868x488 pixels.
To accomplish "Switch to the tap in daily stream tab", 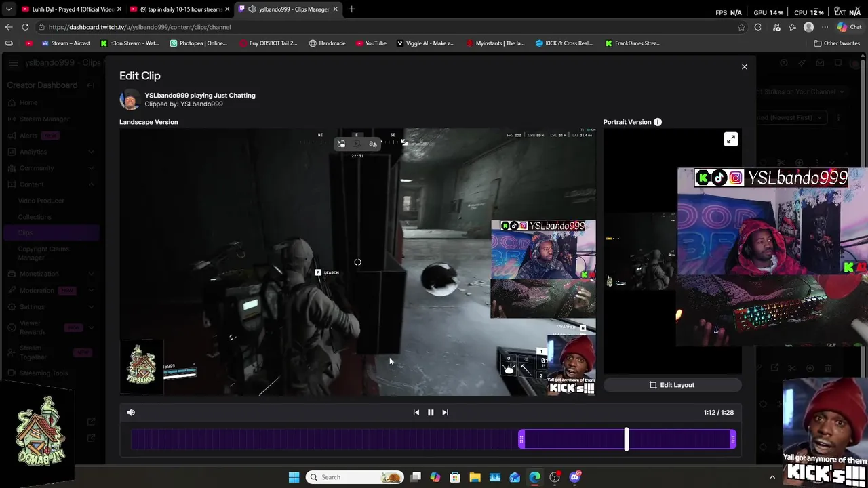I will (180, 9).
